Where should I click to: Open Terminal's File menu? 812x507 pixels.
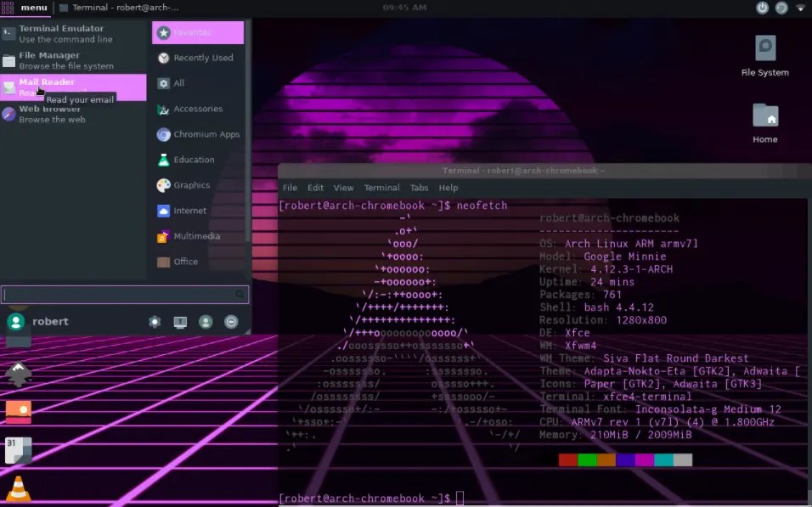coord(289,188)
